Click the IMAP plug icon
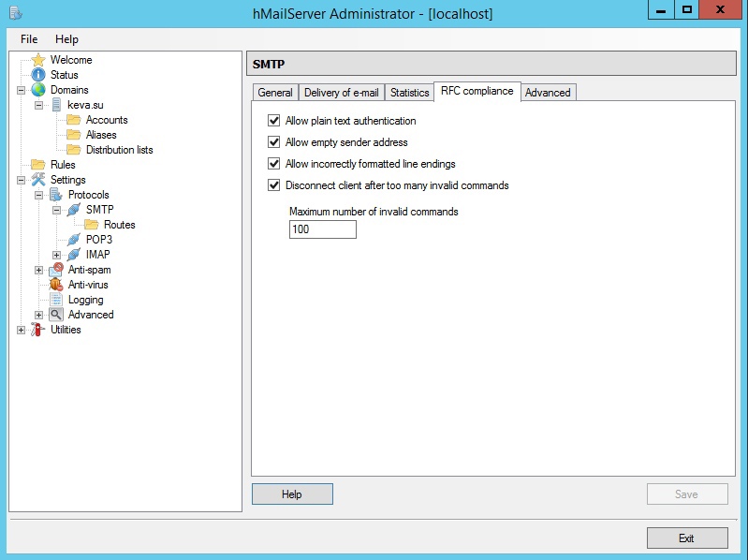 tap(73, 255)
